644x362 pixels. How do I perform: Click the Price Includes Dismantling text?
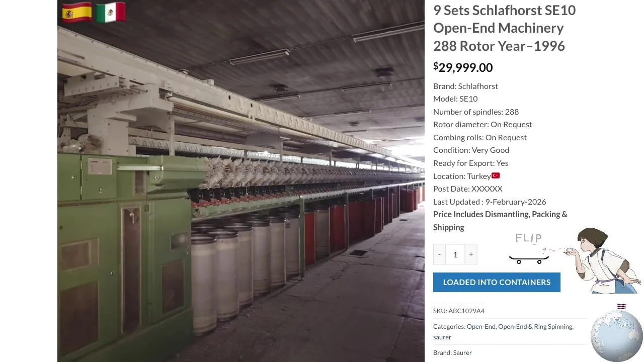point(500,221)
